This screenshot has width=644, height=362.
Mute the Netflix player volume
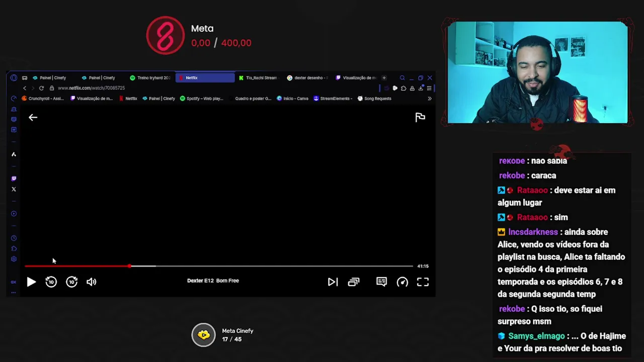pos(91,282)
